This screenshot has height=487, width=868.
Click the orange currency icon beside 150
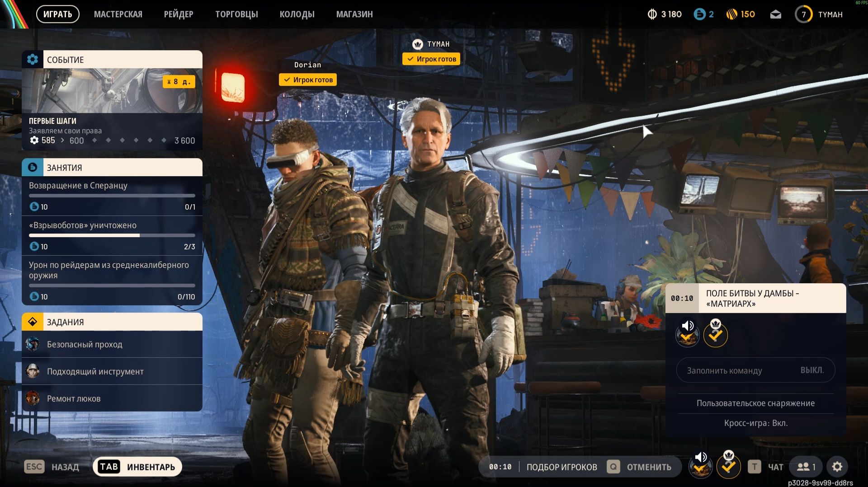coord(732,14)
